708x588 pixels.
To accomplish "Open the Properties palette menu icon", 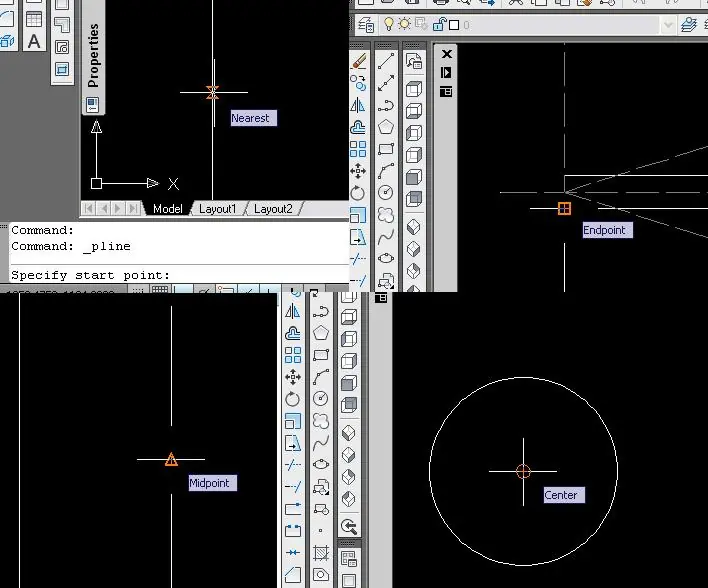I will coord(93,105).
